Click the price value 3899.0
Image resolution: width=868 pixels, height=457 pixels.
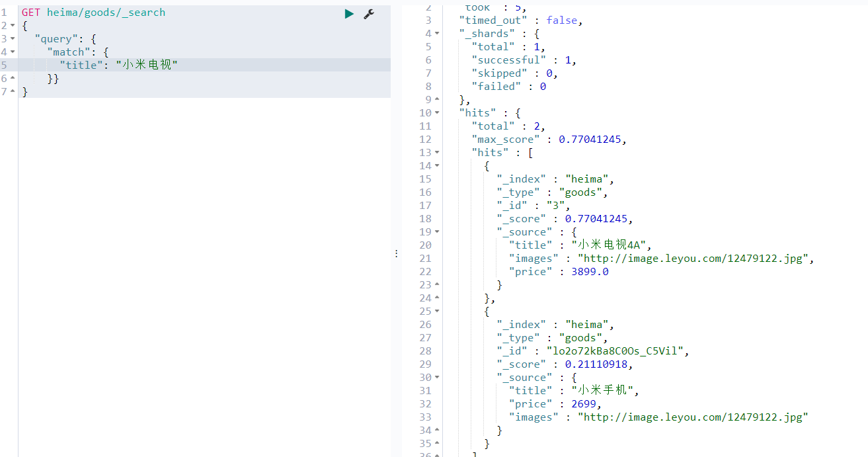(x=590, y=271)
